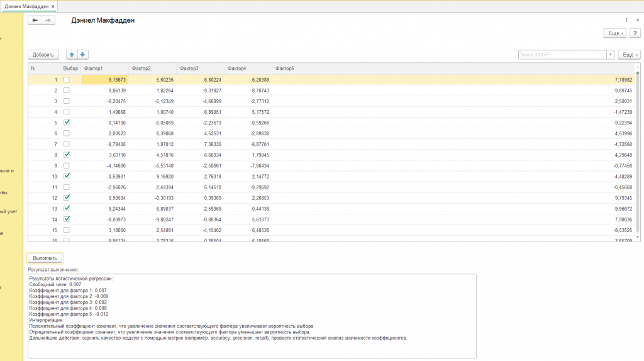Image resolution: width=644 pixels, height=361 pixels.
Task: Open help with the question mark button
Action: point(635,33)
